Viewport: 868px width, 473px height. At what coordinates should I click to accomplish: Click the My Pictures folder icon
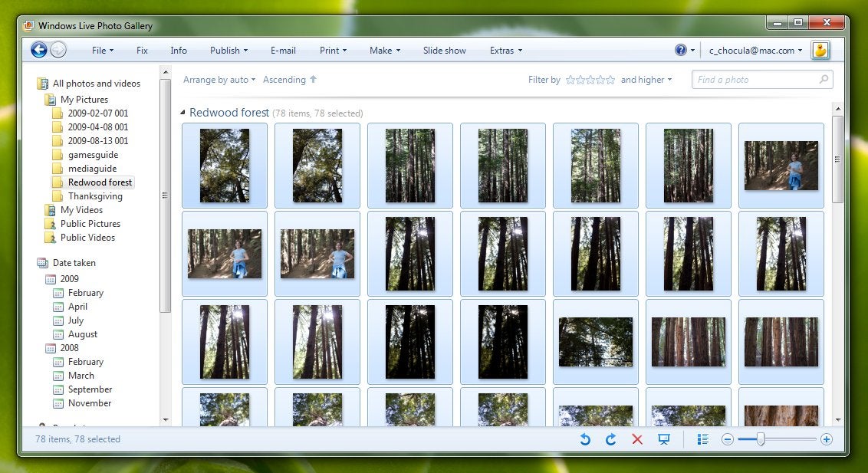[51, 100]
